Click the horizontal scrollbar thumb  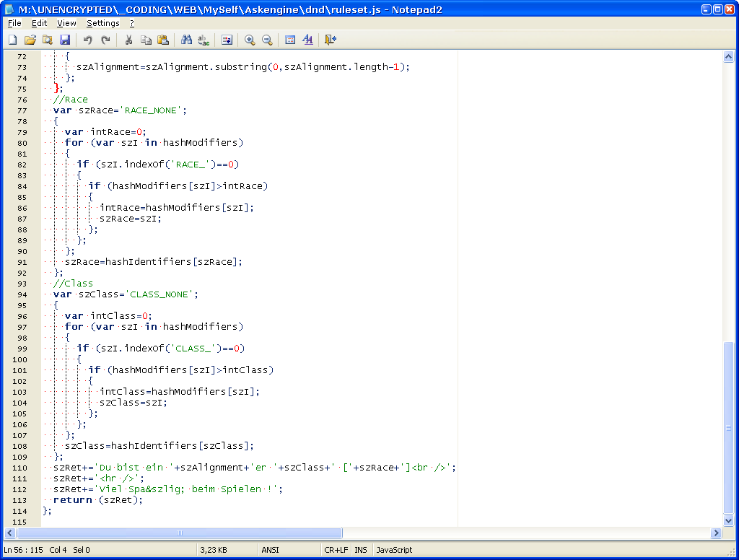180,533
